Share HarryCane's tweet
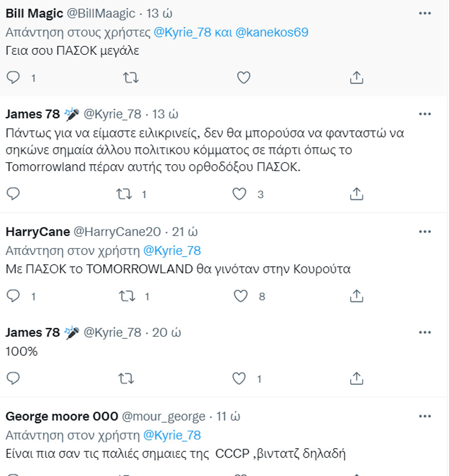This screenshot has height=476, width=449. tap(356, 296)
